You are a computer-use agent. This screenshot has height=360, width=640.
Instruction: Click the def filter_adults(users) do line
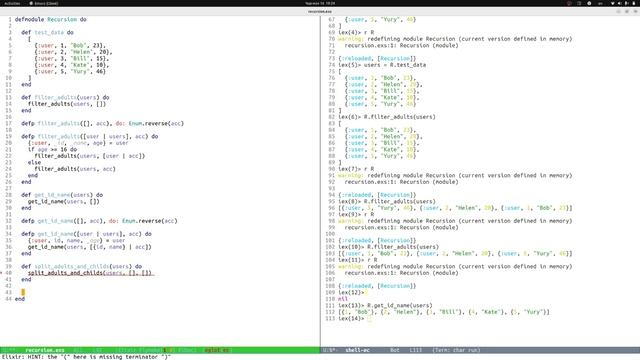pos(65,97)
